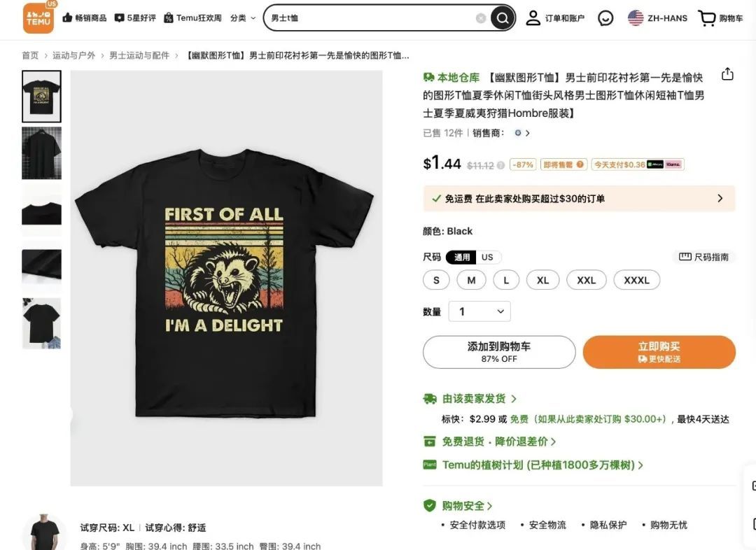Image resolution: width=756 pixels, height=550 pixels.
Task: Click the Temu logo icon
Action: coord(38,17)
